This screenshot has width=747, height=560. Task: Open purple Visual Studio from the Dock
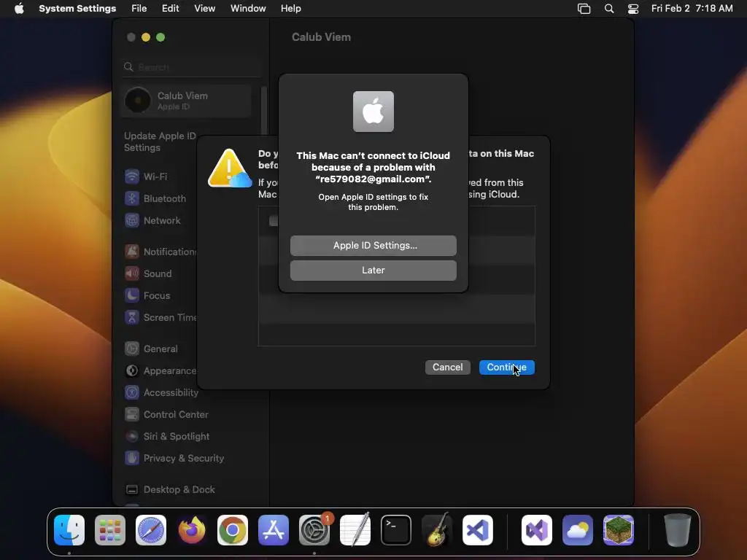click(537, 530)
